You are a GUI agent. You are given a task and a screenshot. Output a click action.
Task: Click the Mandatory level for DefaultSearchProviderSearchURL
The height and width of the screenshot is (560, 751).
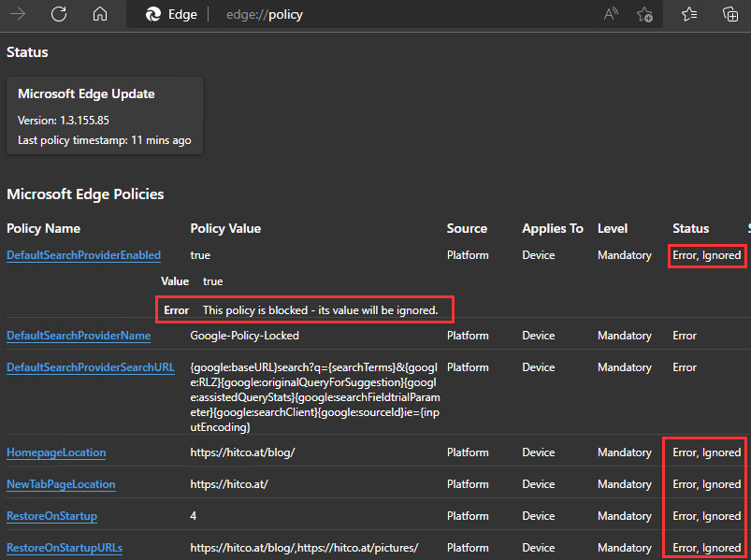coord(625,367)
